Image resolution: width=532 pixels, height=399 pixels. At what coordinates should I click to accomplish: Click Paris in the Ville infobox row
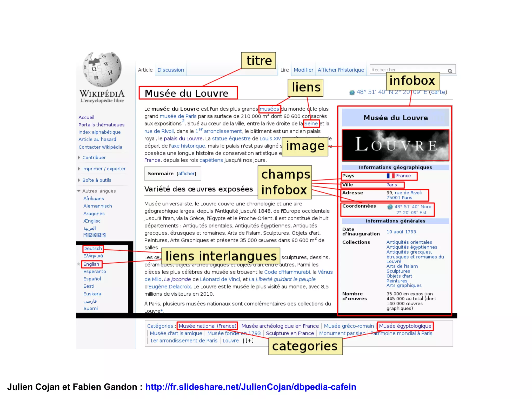391,185
